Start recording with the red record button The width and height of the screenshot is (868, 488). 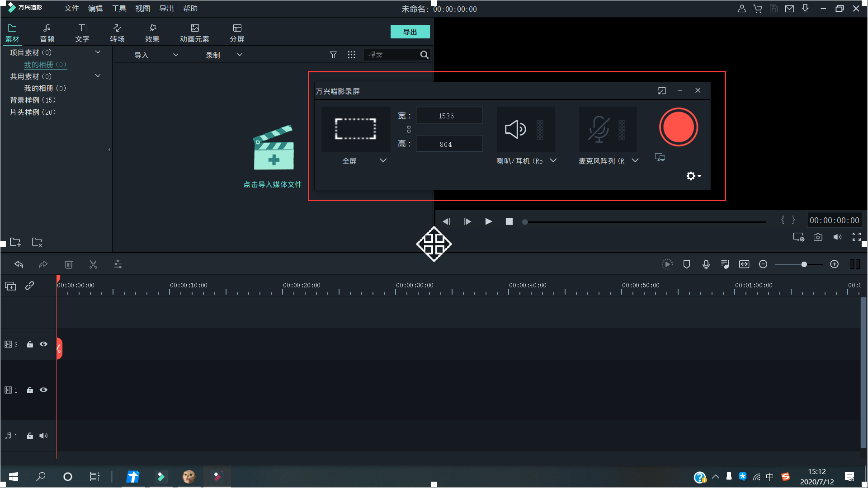tap(678, 127)
